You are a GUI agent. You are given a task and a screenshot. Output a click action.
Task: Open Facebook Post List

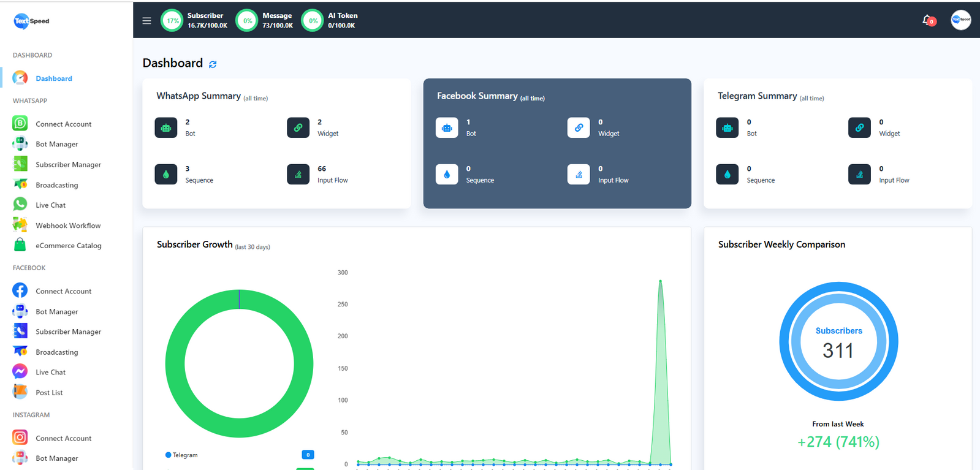point(49,393)
